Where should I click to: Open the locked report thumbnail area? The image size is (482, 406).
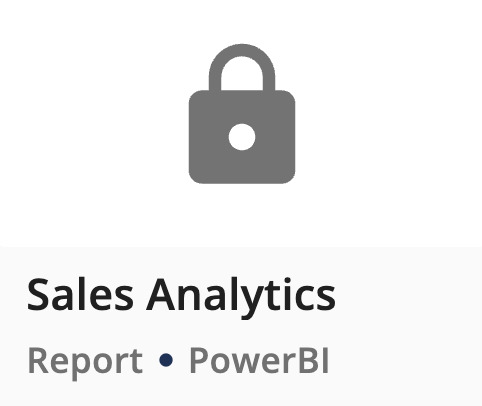point(241,123)
